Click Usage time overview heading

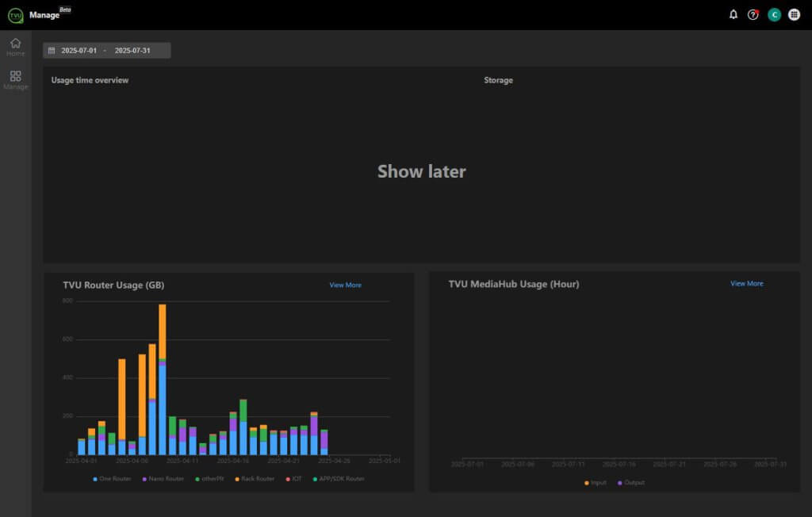90,80
